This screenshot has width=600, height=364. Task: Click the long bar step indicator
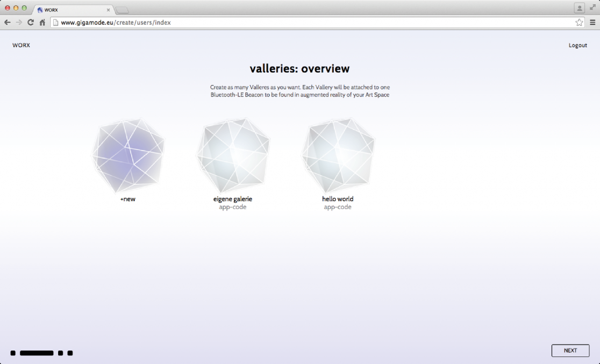coord(37,353)
